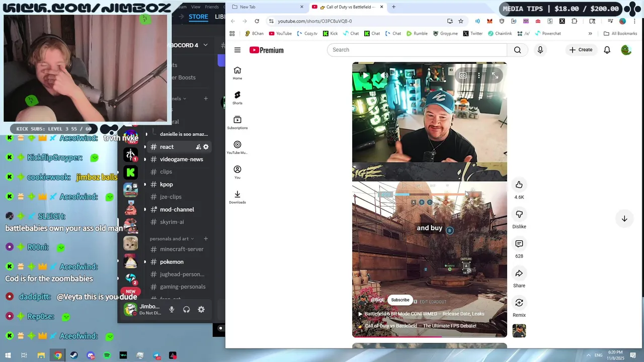Open the mod-channel in Discord
Image resolution: width=644 pixels, height=362 pixels.
tap(176, 210)
